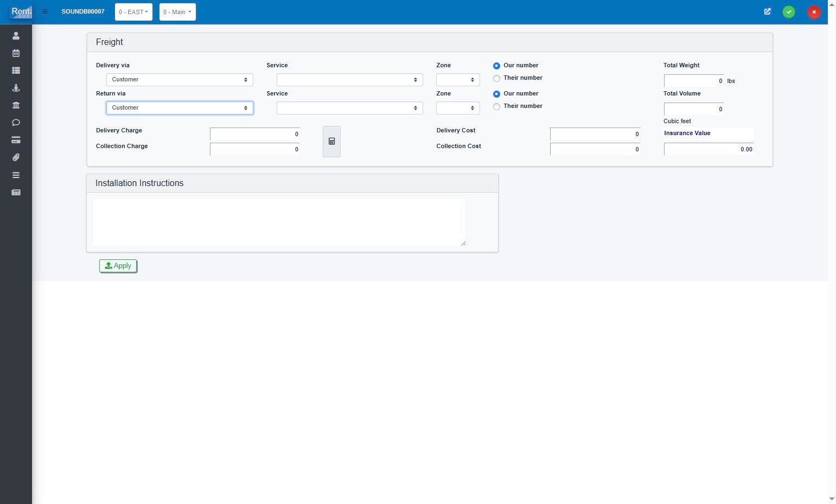Screen dimensions: 836x504
Task: Click the Collection Cost field
Action: (x=595, y=149)
